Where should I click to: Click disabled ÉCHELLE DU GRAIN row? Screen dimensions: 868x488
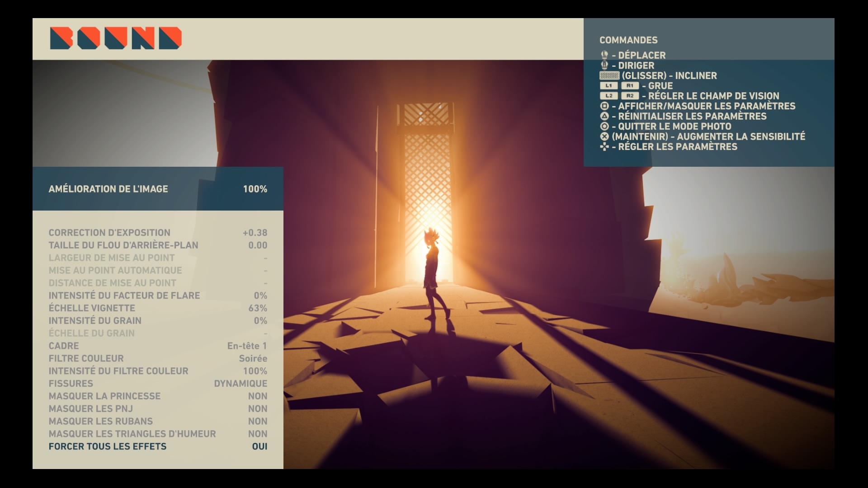click(158, 333)
